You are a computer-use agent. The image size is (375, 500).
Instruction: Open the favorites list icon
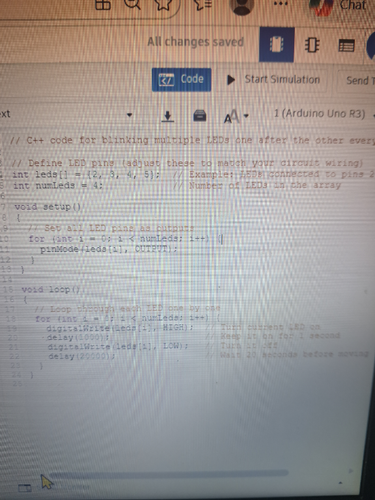tap(203, 4)
